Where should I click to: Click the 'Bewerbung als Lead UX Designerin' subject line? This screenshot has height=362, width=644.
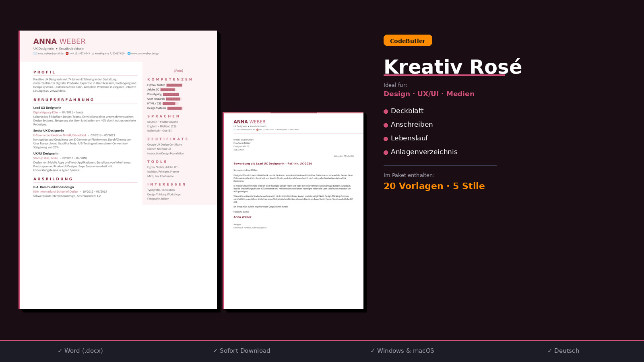pos(272,164)
